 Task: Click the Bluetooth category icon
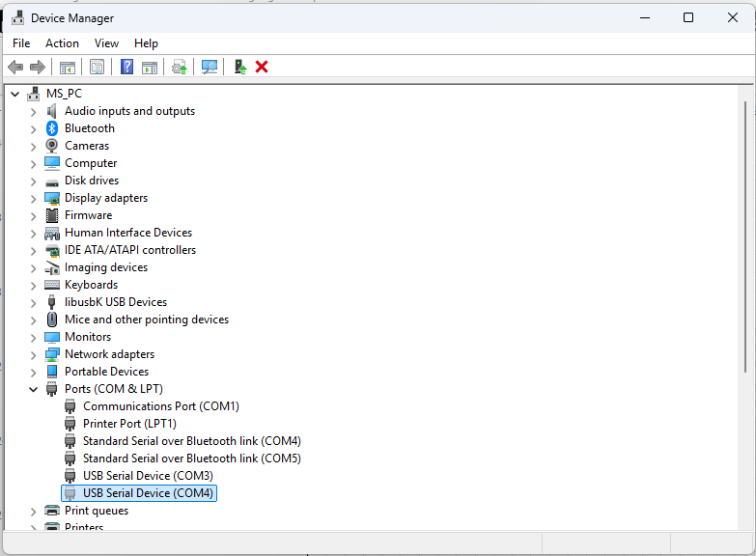point(52,128)
